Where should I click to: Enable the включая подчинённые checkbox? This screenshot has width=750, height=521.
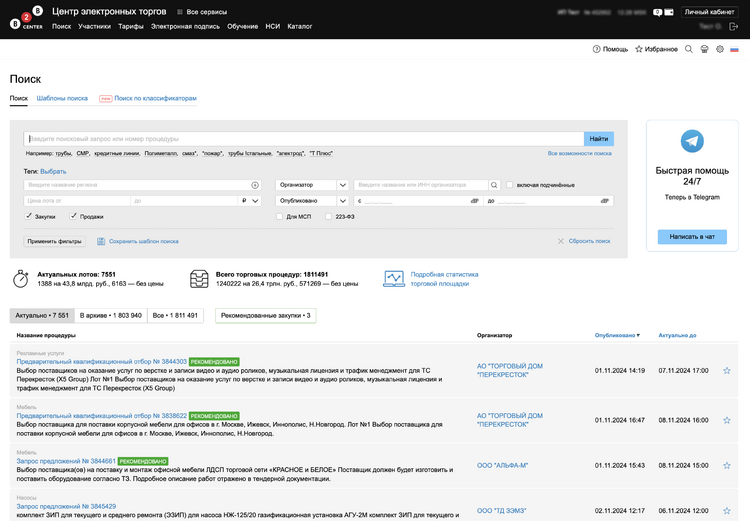coord(509,185)
